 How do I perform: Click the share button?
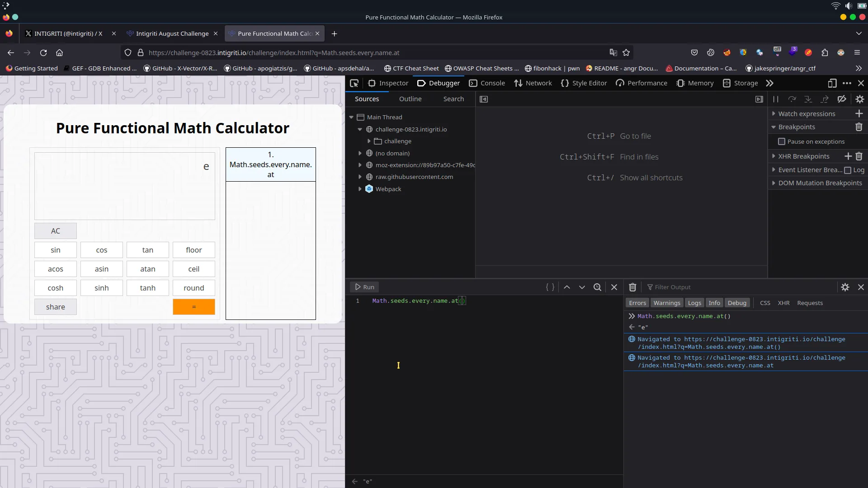(56, 307)
